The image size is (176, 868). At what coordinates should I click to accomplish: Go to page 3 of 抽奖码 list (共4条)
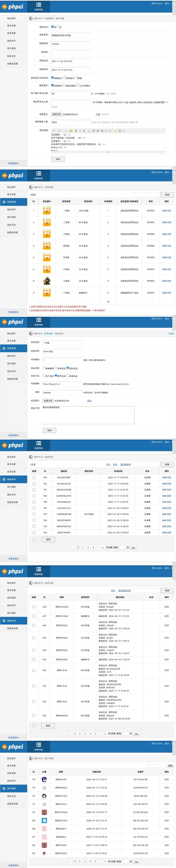pyautogui.click(x=88, y=548)
